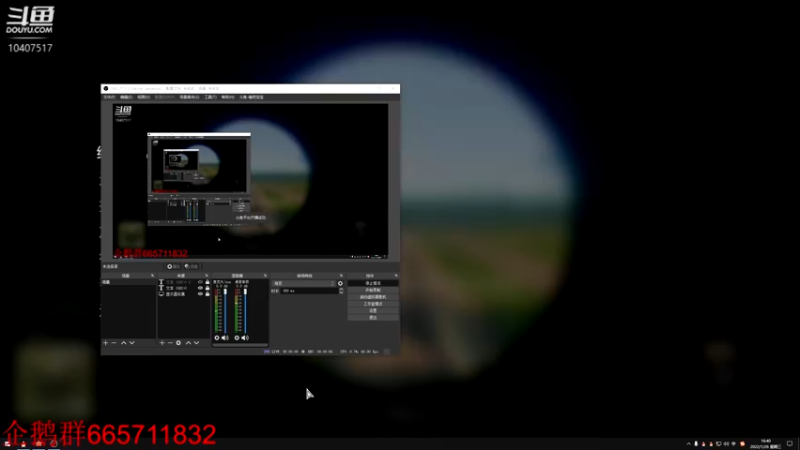Image resolution: width=800 pixels, height=450 pixels.
Task: Open the Windows Start button on taskbar
Action: (7, 444)
